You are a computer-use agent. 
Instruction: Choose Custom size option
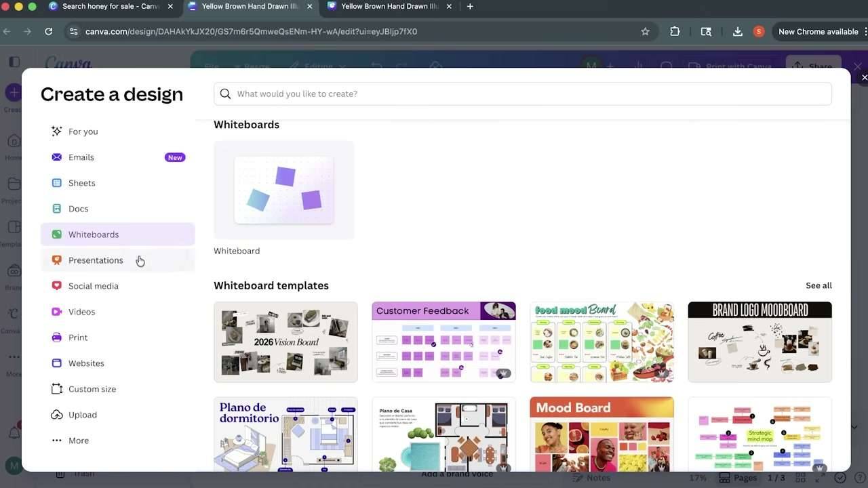tap(117, 389)
